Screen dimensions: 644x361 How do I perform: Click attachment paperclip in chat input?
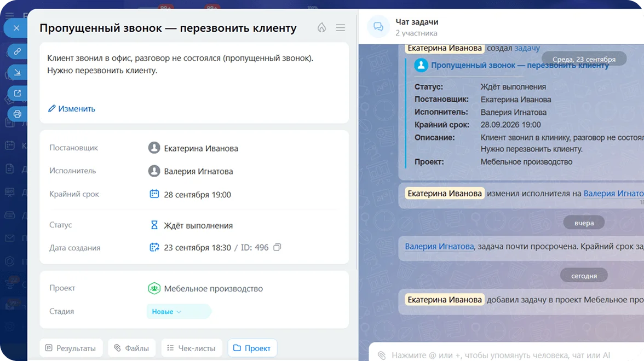coord(382,356)
